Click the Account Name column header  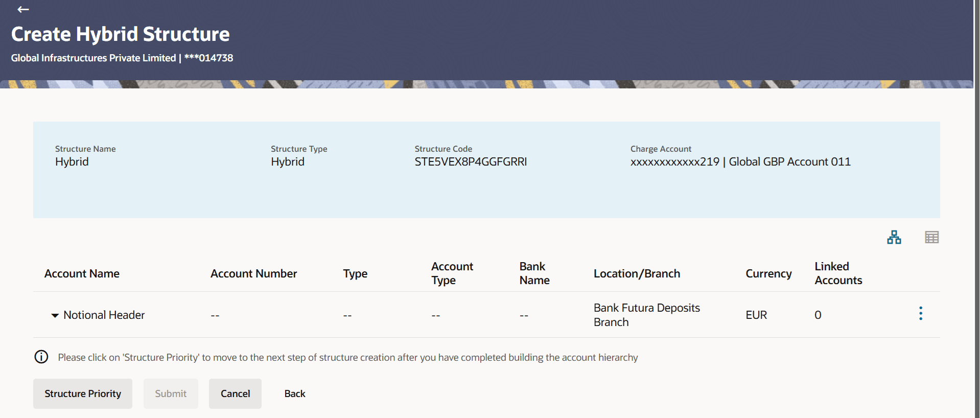[82, 273]
